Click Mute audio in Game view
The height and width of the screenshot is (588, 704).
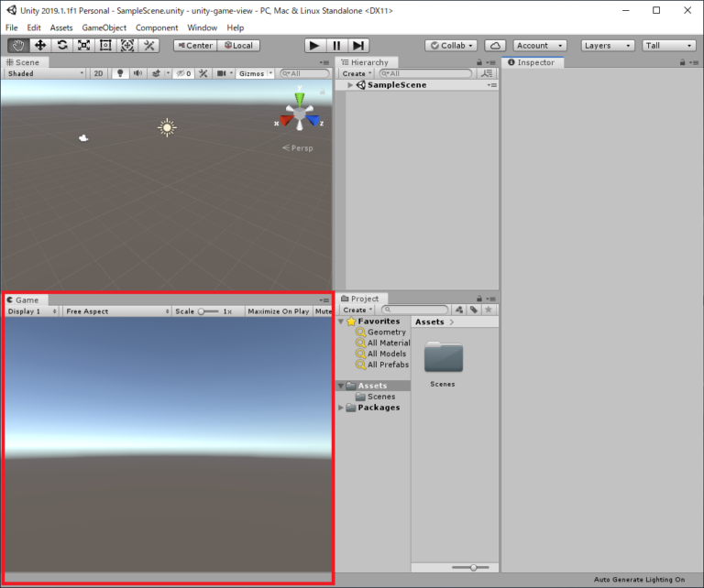coord(323,311)
